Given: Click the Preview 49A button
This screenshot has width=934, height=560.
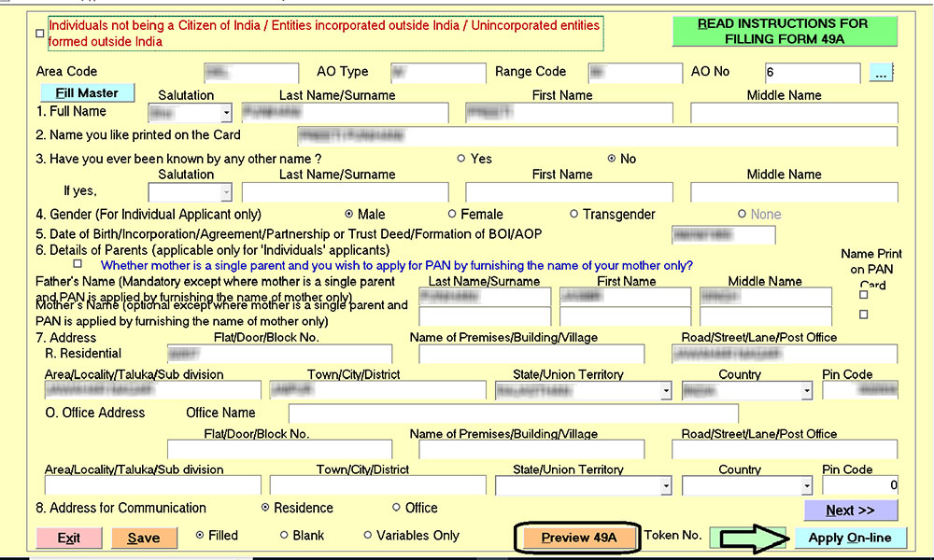Looking at the screenshot, I should (577, 538).
